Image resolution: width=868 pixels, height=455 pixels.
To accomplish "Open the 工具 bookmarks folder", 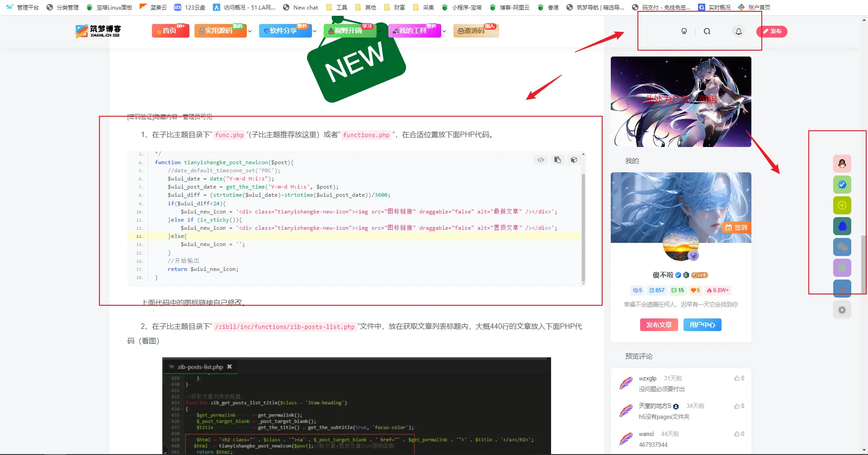I will [336, 7].
